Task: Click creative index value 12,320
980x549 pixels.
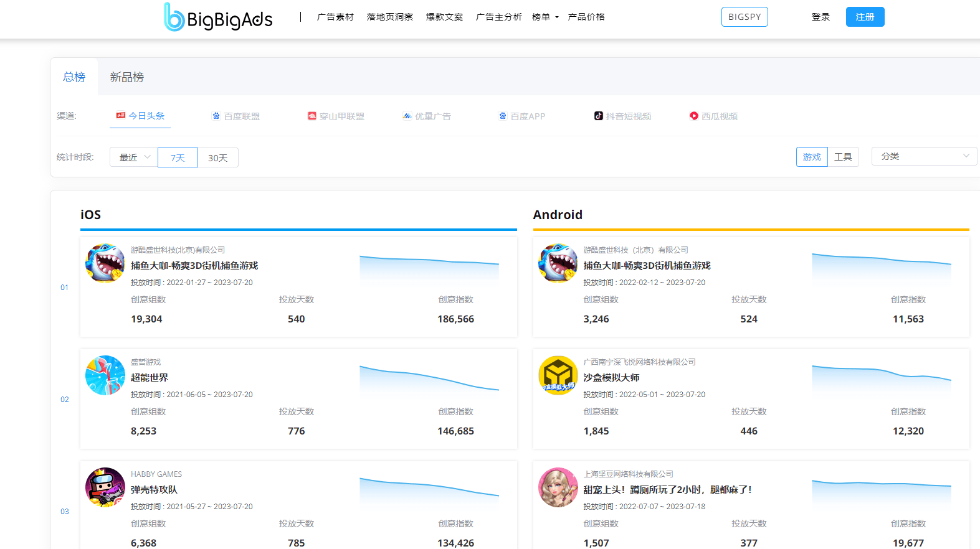Action: [908, 431]
